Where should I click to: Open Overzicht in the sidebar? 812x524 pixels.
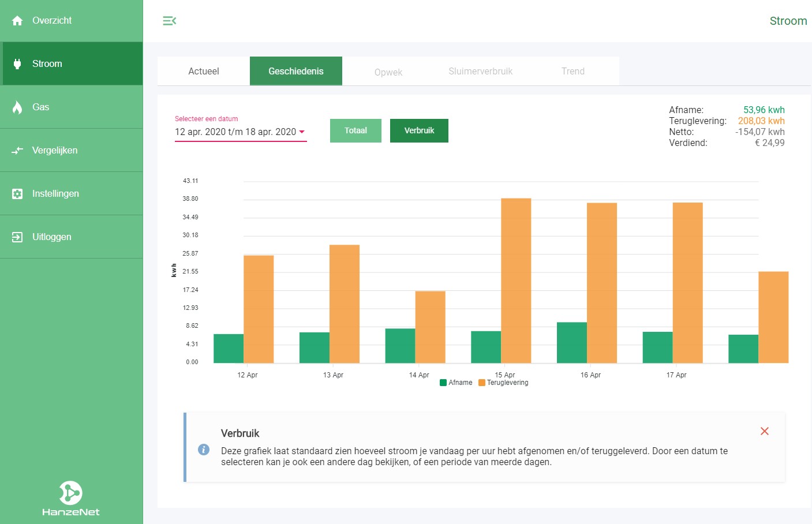pyautogui.click(x=72, y=21)
